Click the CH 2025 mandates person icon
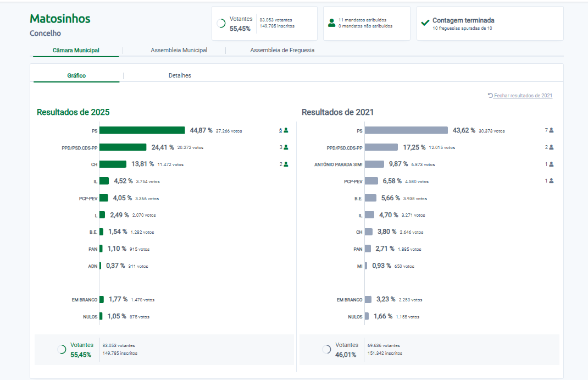 pos(286,164)
